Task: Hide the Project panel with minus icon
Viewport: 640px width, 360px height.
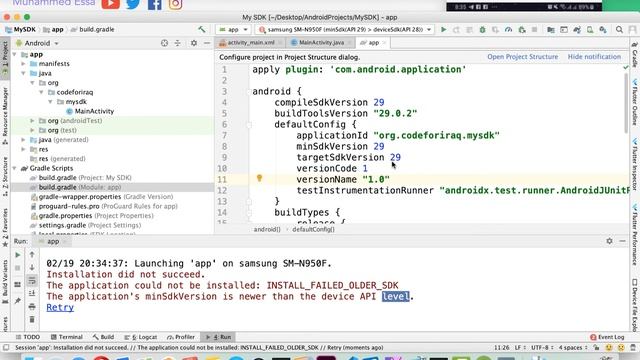Action: coord(207,43)
